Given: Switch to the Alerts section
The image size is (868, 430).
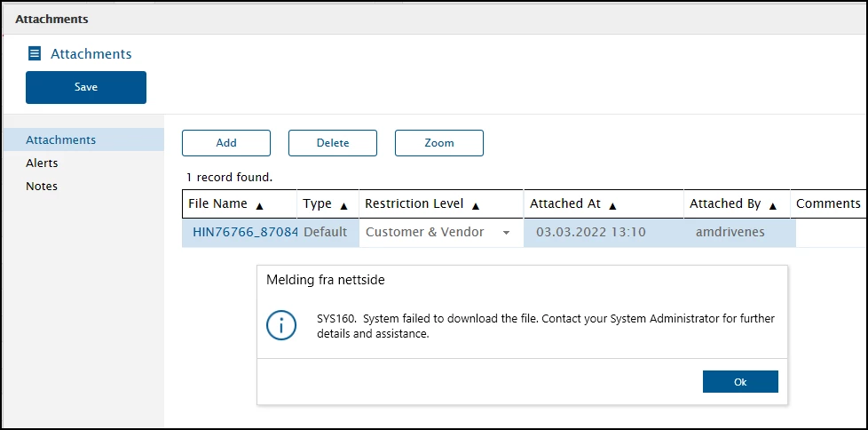Looking at the screenshot, I should click(42, 163).
